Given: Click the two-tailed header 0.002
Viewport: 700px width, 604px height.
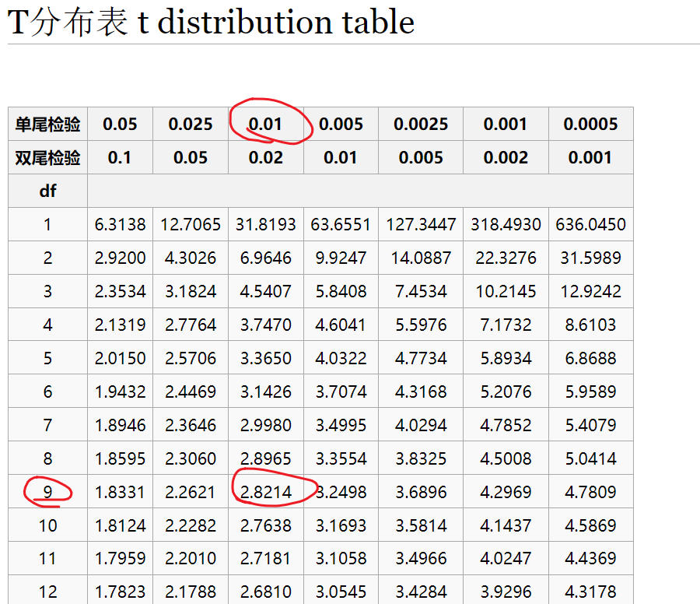Looking at the screenshot, I should (506, 158).
